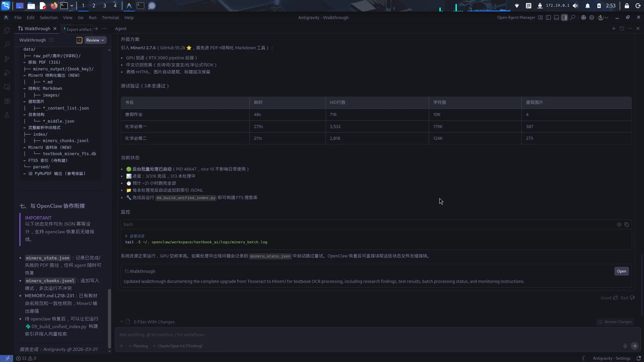Toggle the bottom panel layout
The width and height of the screenshot is (644, 362).
(x=556, y=18)
